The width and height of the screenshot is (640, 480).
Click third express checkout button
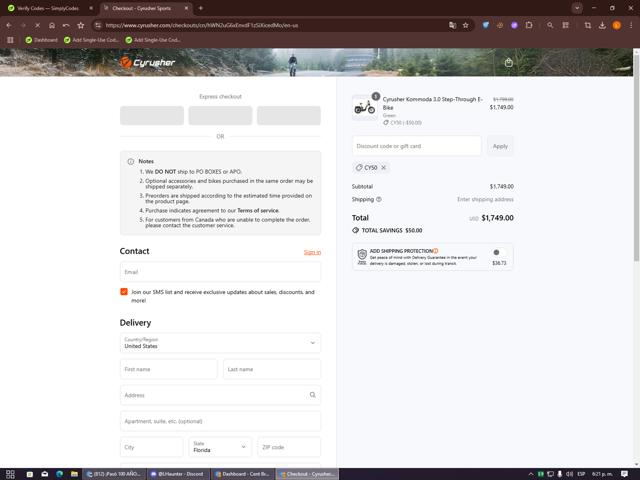coord(289,116)
